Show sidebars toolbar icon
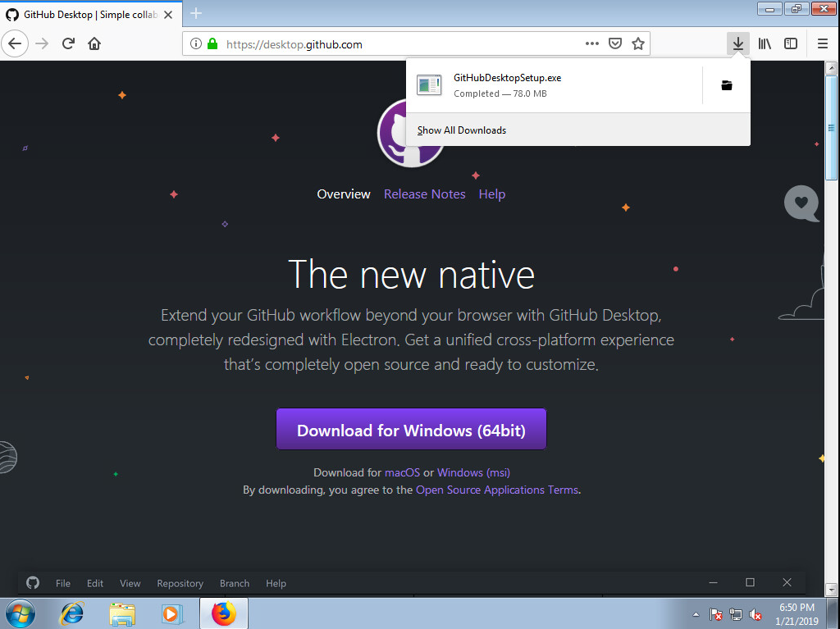 click(791, 44)
